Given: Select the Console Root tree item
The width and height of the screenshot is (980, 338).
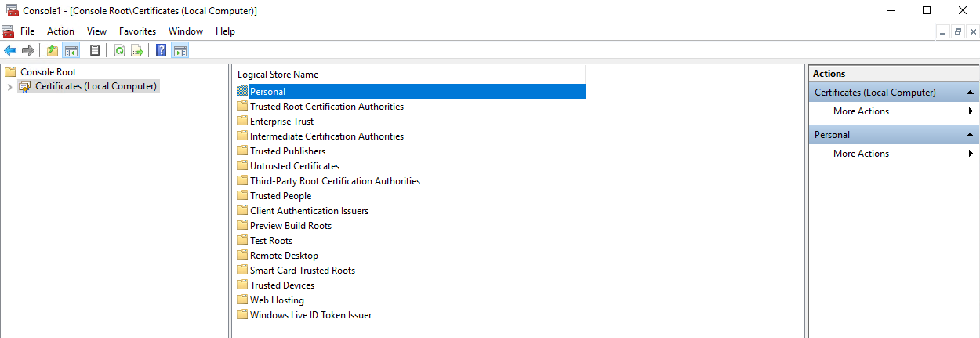Looking at the screenshot, I should 48,71.
